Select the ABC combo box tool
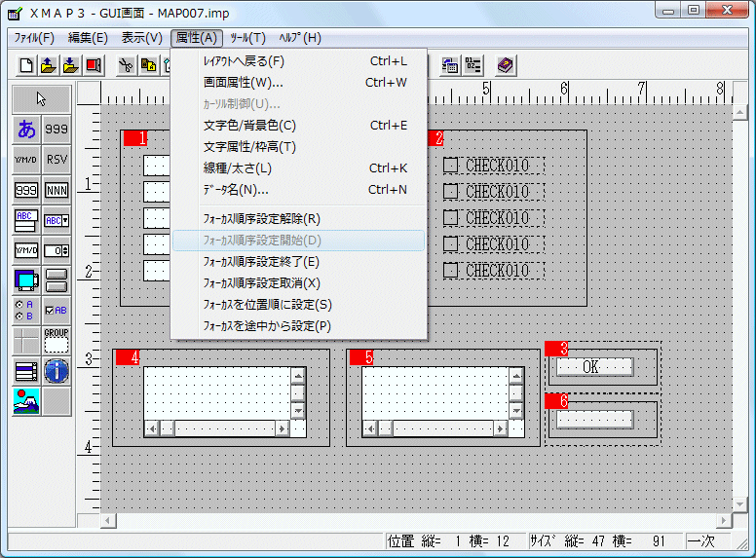The width and height of the screenshot is (756, 558). point(57,221)
